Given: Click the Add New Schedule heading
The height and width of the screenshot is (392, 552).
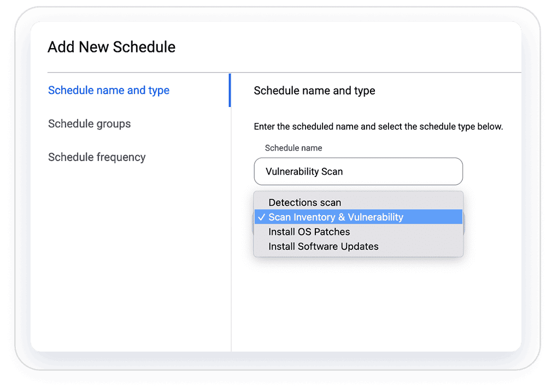Looking at the screenshot, I should tap(111, 47).
